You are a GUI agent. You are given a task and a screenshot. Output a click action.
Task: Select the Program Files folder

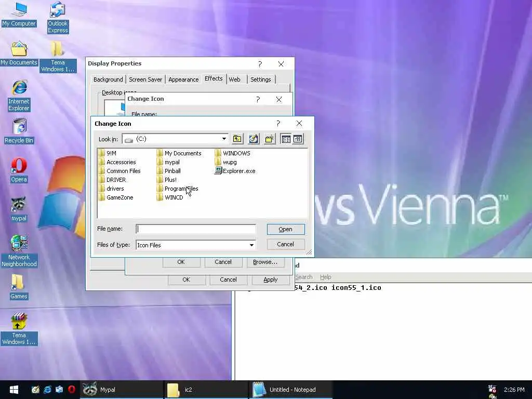178,188
